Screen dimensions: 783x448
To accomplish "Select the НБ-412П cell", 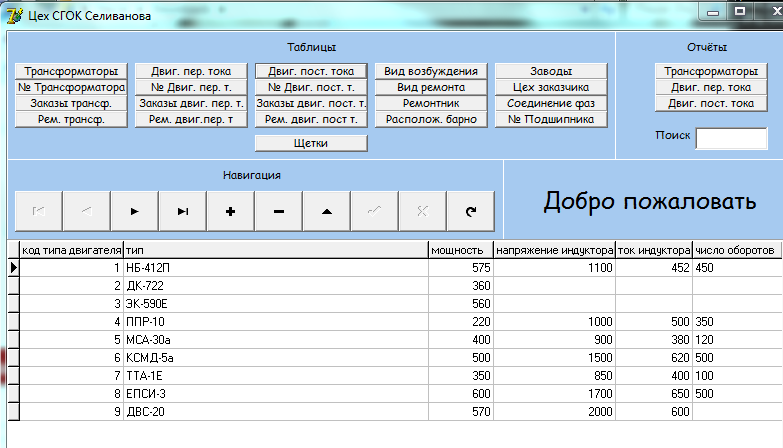I will pyautogui.click(x=276, y=268).
